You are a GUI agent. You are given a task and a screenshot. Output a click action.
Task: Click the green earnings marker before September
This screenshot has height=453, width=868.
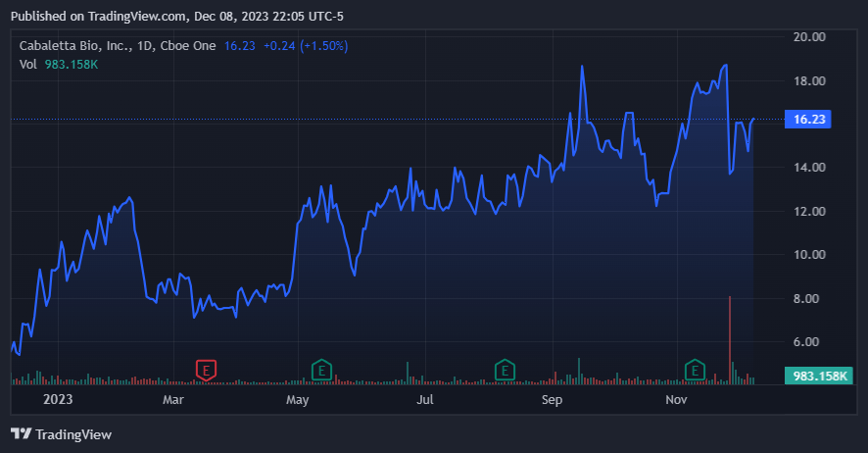point(505,370)
